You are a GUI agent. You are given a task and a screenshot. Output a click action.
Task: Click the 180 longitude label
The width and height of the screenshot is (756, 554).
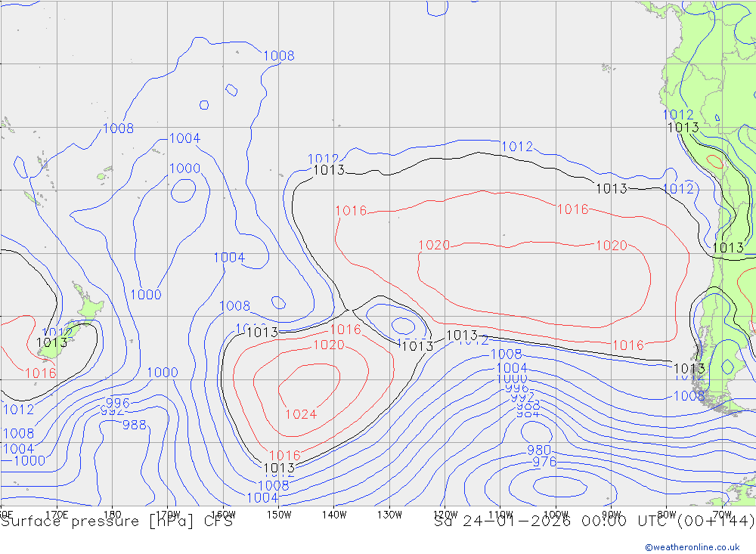click(x=113, y=515)
